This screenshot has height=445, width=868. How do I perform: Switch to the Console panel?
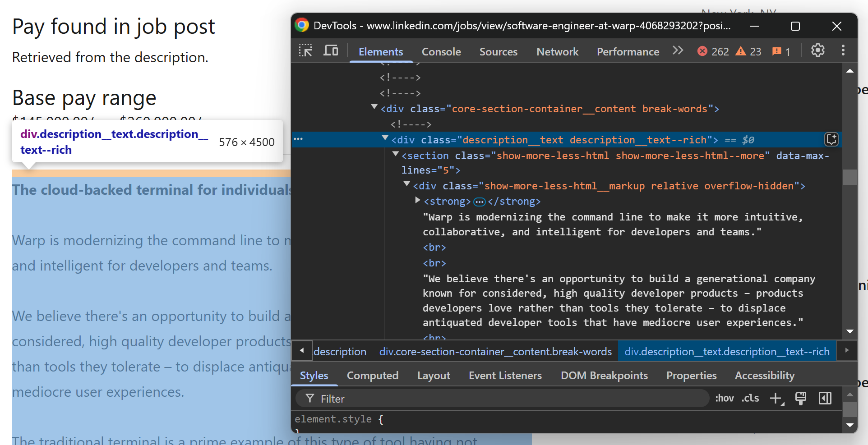click(x=441, y=51)
